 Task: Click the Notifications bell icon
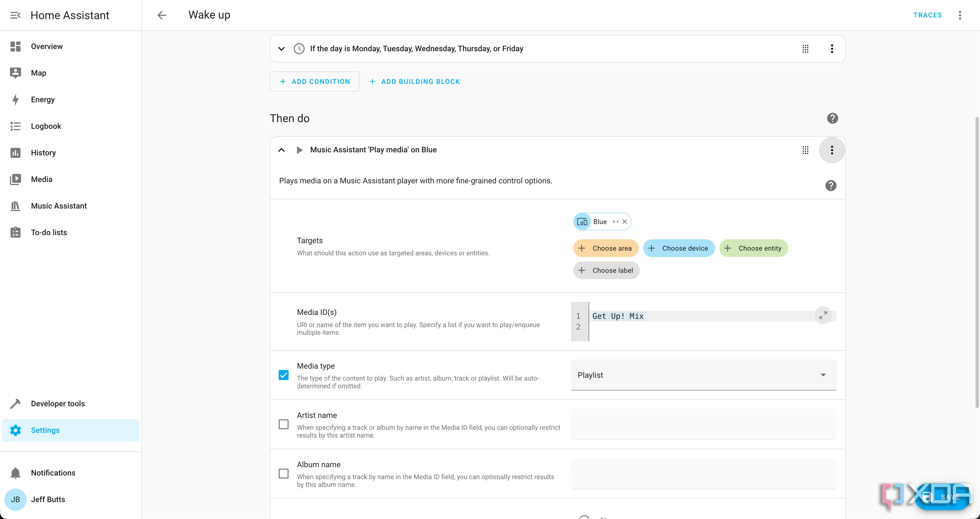(x=15, y=473)
